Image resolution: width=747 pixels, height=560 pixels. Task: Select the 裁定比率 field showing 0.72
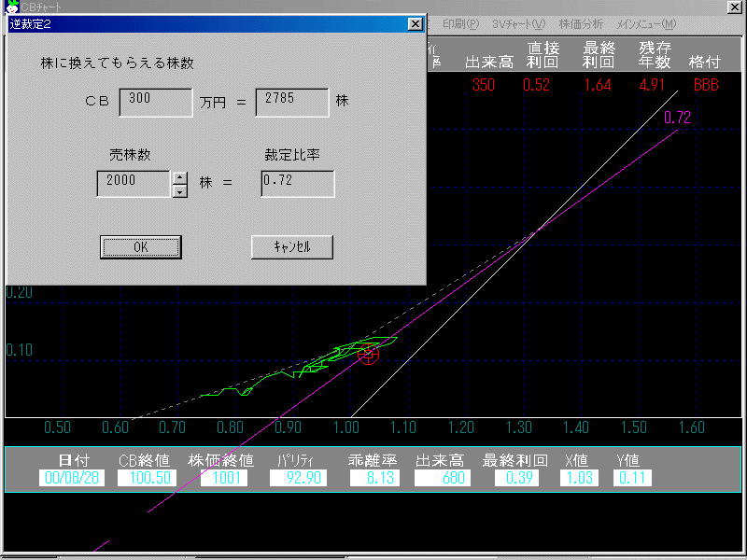(x=298, y=184)
